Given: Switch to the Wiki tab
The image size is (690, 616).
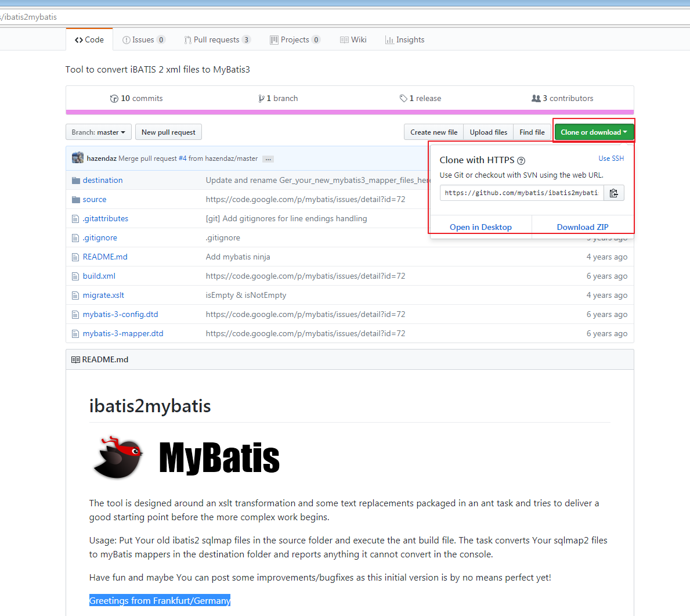Looking at the screenshot, I should 353,39.
